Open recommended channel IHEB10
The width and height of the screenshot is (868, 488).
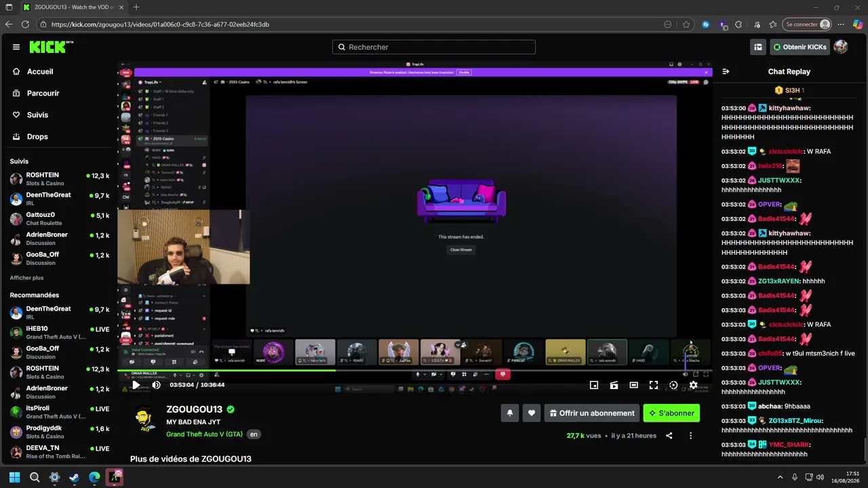pyautogui.click(x=60, y=332)
